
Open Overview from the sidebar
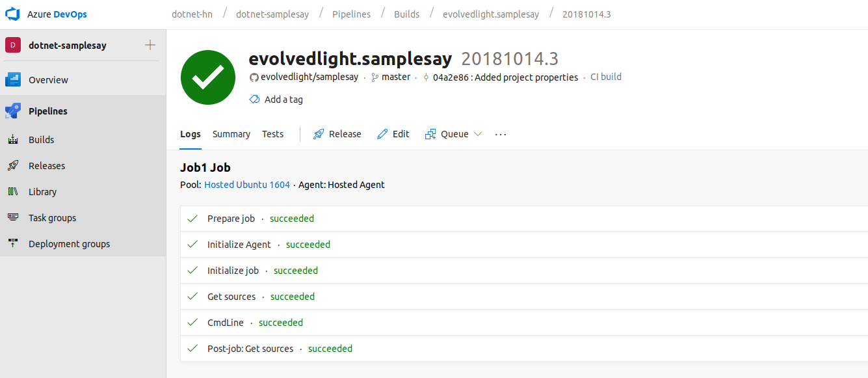point(48,80)
